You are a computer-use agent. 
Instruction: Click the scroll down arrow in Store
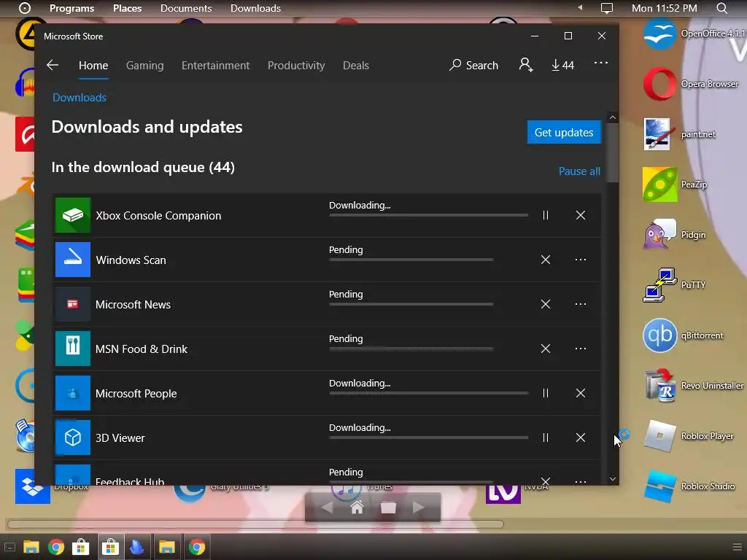(x=613, y=479)
